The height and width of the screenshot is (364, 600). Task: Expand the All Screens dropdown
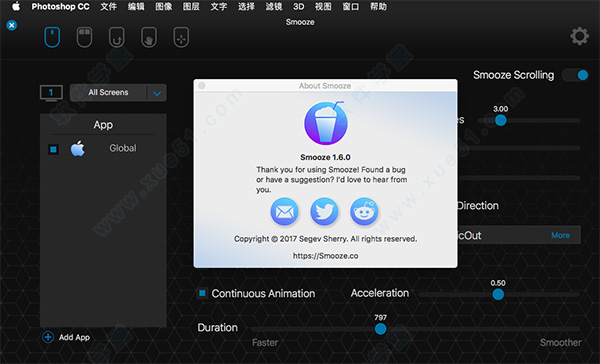click(118, 93)
